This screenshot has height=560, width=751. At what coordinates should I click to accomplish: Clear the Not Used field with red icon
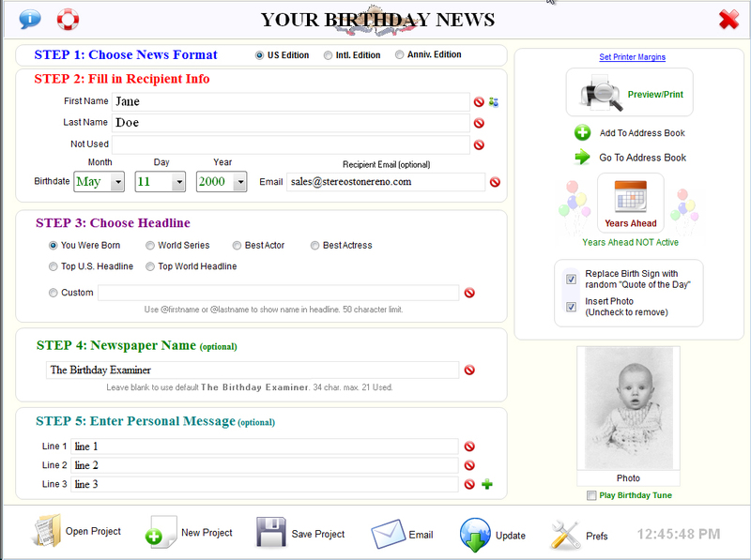point(479,145)
